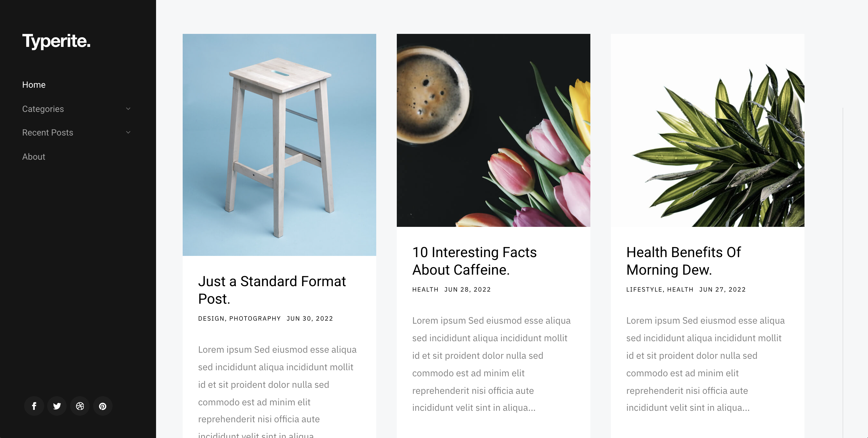Screen dimensions: 868x438
Task: Click the Pinterest icon in sidebar
Action: click(x=102, y=406)
